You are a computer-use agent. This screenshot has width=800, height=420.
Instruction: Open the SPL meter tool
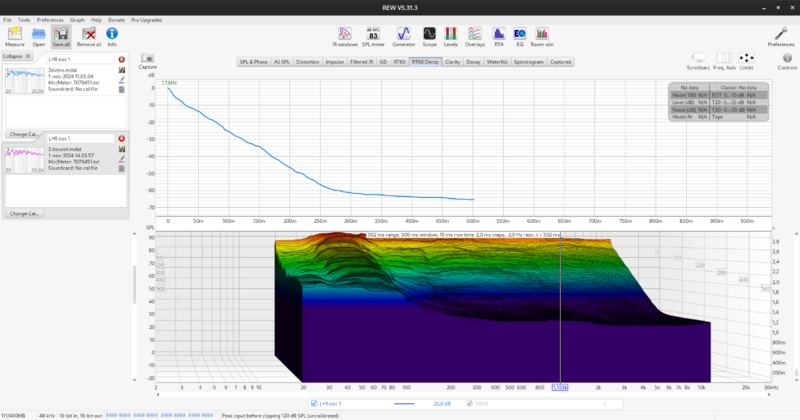(x=373, y=34)
